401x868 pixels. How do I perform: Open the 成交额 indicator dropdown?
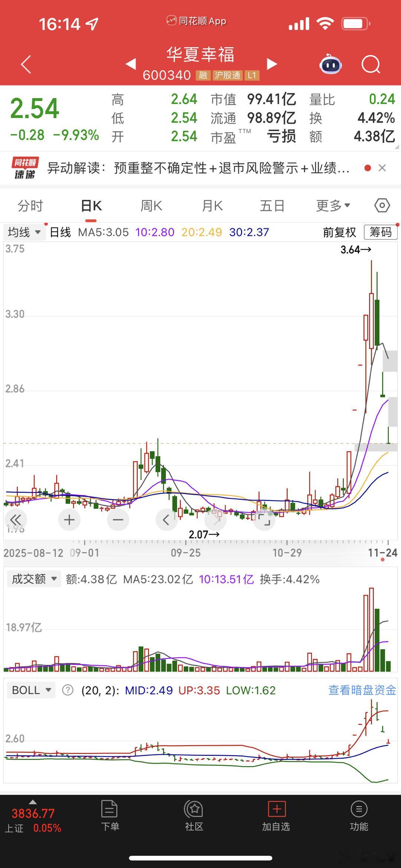(x=34, y=579)
